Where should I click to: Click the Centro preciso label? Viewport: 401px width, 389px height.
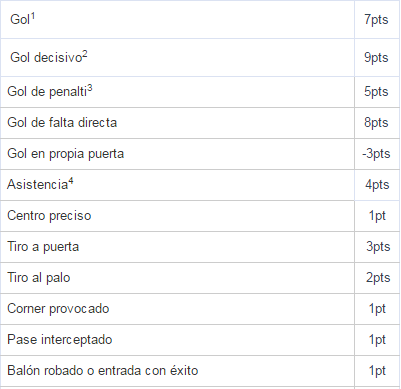[49, 216]
